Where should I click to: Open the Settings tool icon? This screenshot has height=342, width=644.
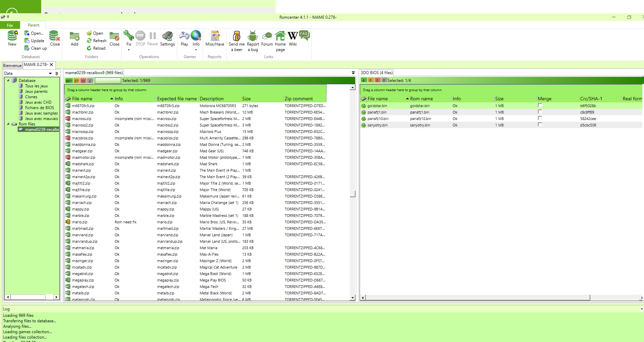point(167,36)
